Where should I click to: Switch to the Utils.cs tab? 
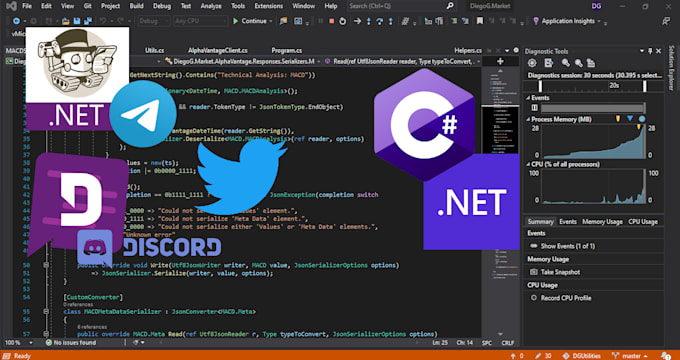tap(154, 50)
